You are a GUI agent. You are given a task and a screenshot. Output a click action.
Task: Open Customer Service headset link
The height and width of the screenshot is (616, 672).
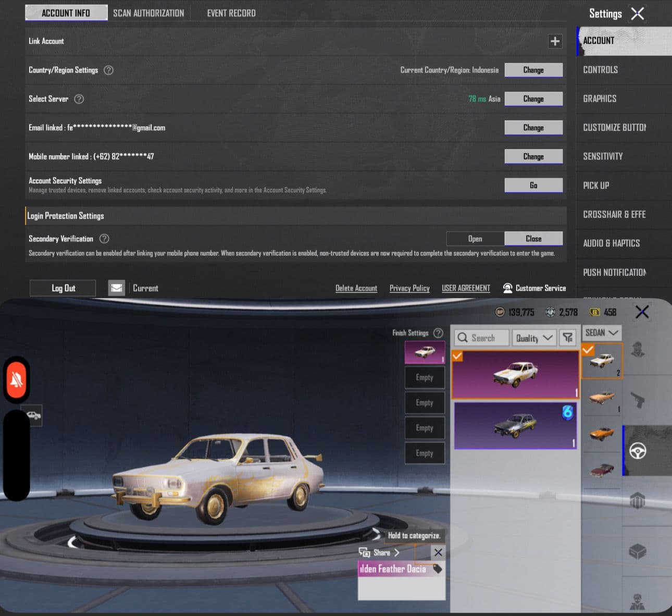pyautogui.click(x=534, y=288)
